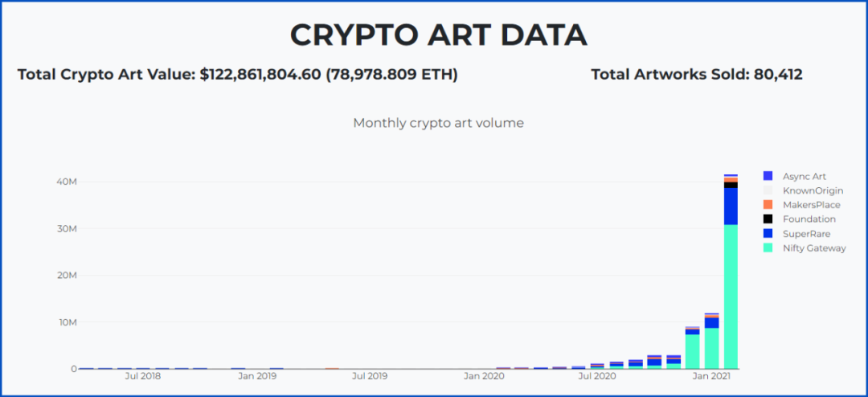Toggle the SuperRare legend label
868x397 pixels.
806,234
